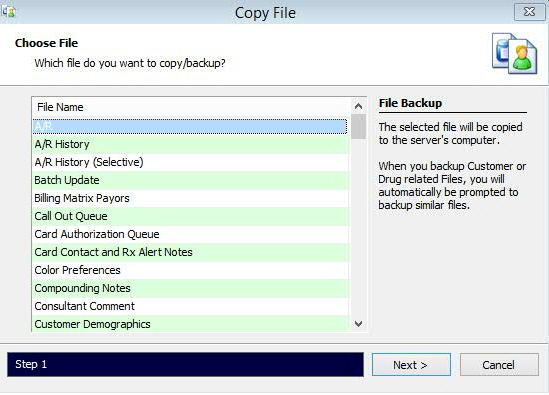The height and width of the screenshot is (395, 549).
Task: Click the file list scrollbar thumb
Action: (x=358, y=126)
